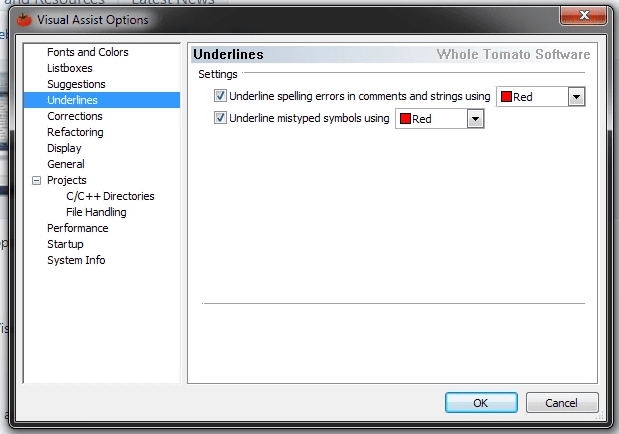Select Corrections in the options tree

pyautogui.click(x=75, y=116)
